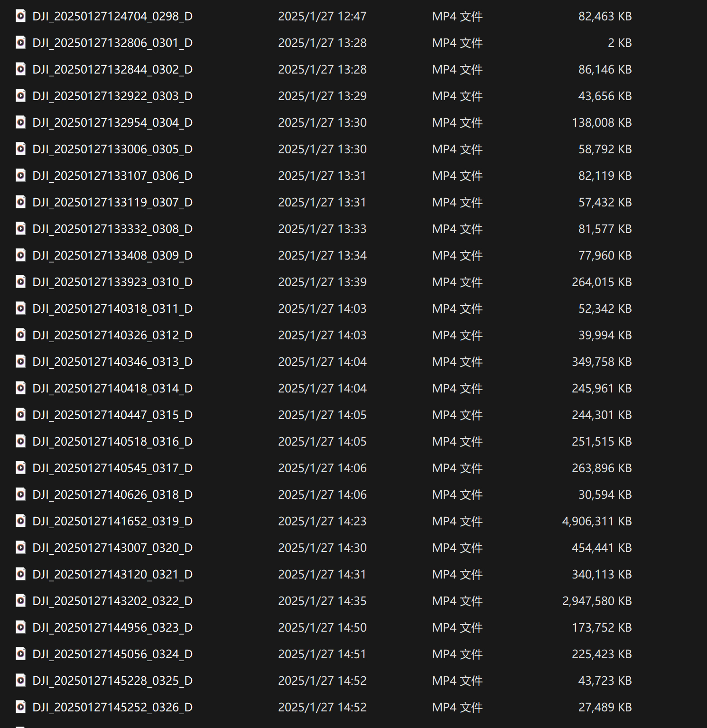Select the icon beside DJI_20250127143202_0322_D

(x=20, y=601)
